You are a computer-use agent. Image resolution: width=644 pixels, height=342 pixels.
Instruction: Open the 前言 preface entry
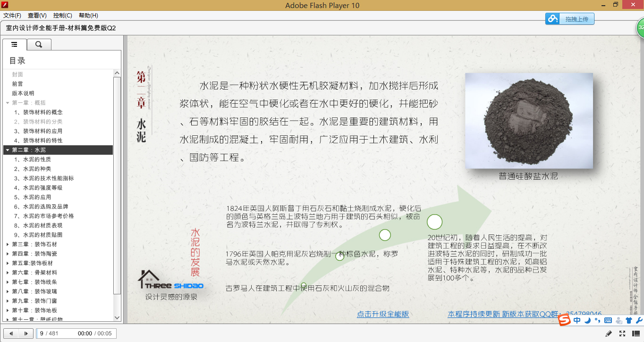[x=17, y=84]
